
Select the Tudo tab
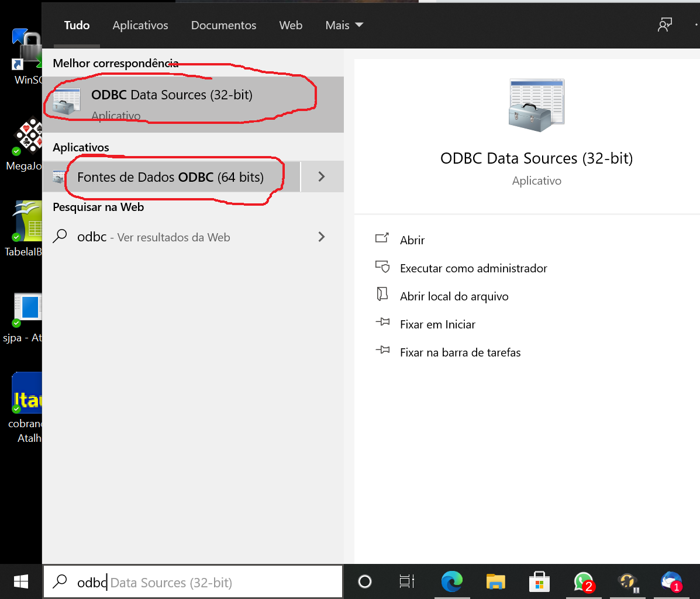(77, 26)
